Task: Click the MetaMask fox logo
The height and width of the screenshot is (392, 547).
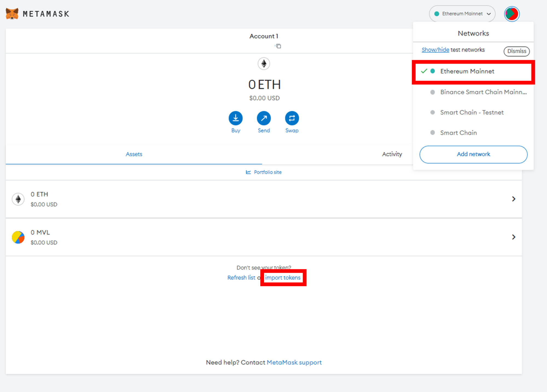Action: pos(12,14)
